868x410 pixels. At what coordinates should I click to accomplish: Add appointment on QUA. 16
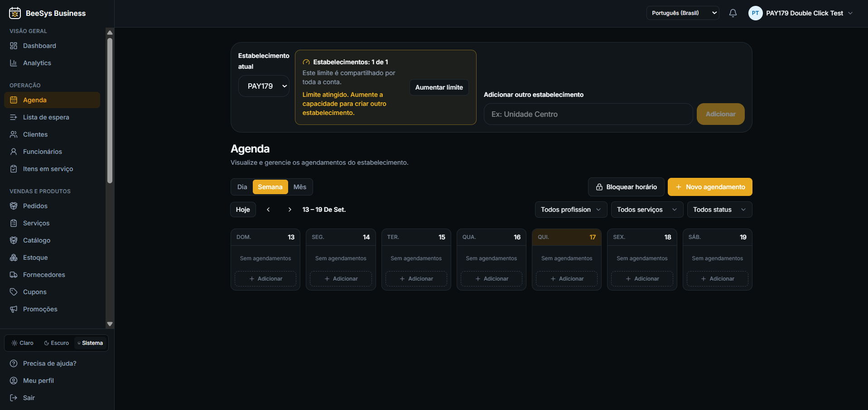coord(492,279)
